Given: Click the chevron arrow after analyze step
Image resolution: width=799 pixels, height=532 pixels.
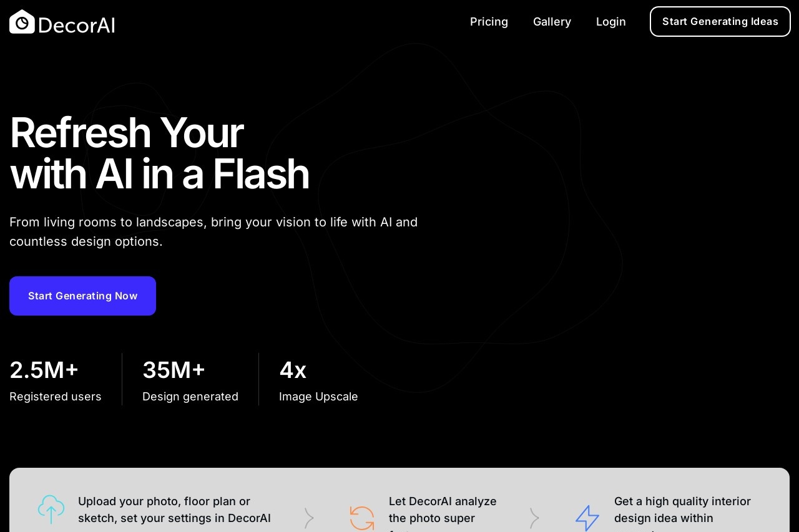Looking at the screenshot, I should (534, 518).
